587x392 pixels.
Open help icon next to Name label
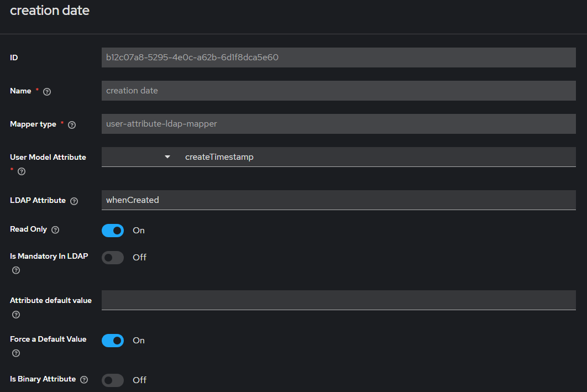[x=47, y=92]
